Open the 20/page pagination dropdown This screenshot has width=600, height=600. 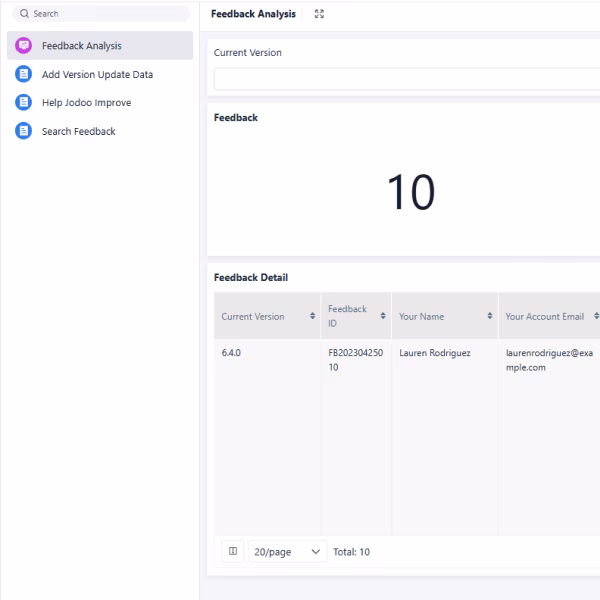point(287,551)
